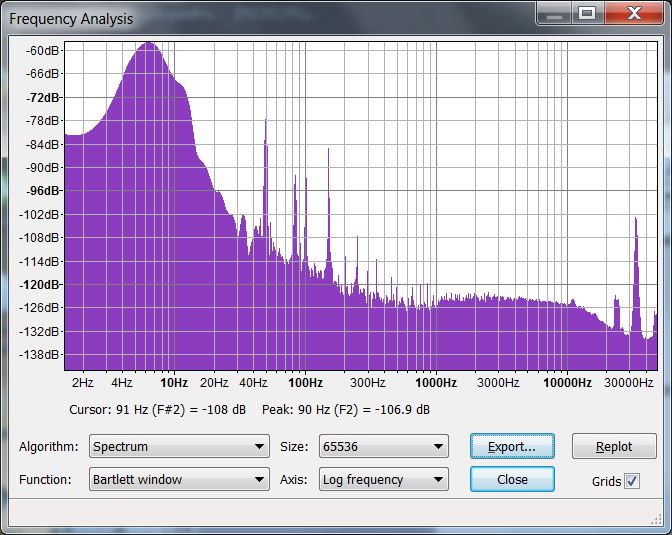Uncheck the Grids checkbox
The image size is (672, 535).
coord(632,481)
